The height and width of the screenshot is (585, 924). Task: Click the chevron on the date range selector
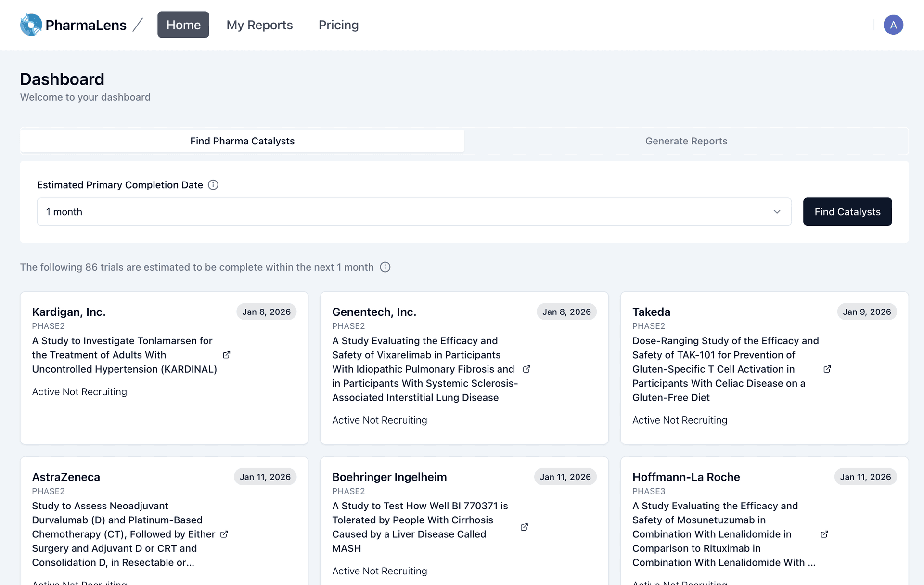click(776, 211)
